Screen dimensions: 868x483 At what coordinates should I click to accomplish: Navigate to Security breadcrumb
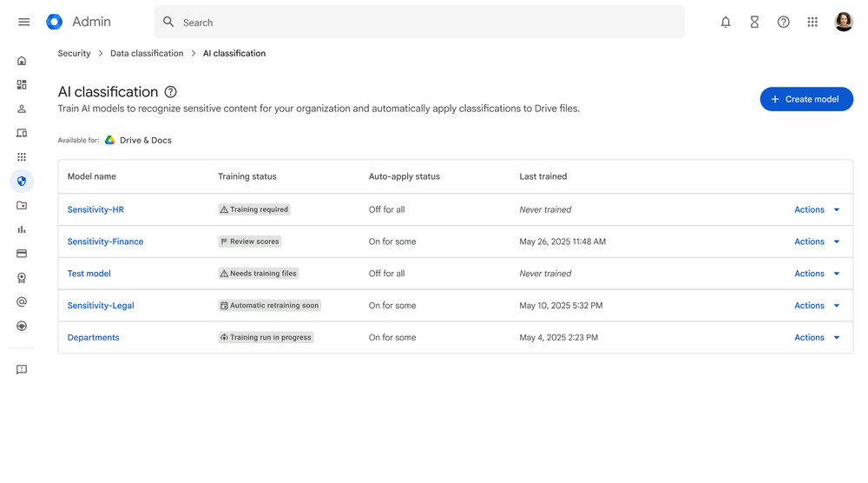[x=74, y=53]
